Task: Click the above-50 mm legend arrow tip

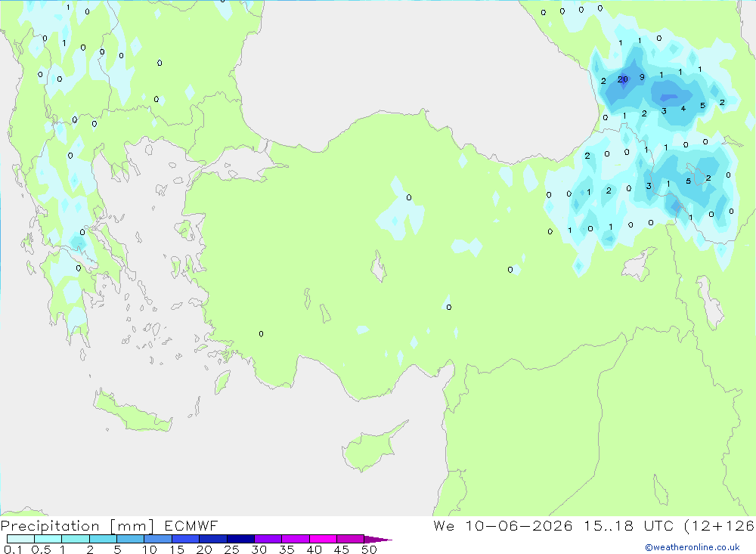Action: pyautogui.click(x=378, y=540)
